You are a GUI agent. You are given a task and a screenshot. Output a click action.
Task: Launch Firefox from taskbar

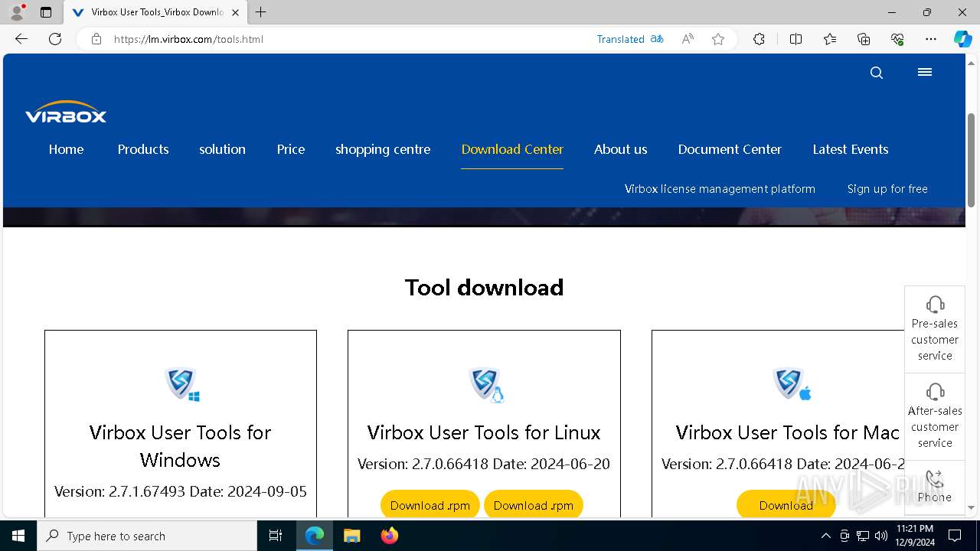tap(390, 536)
